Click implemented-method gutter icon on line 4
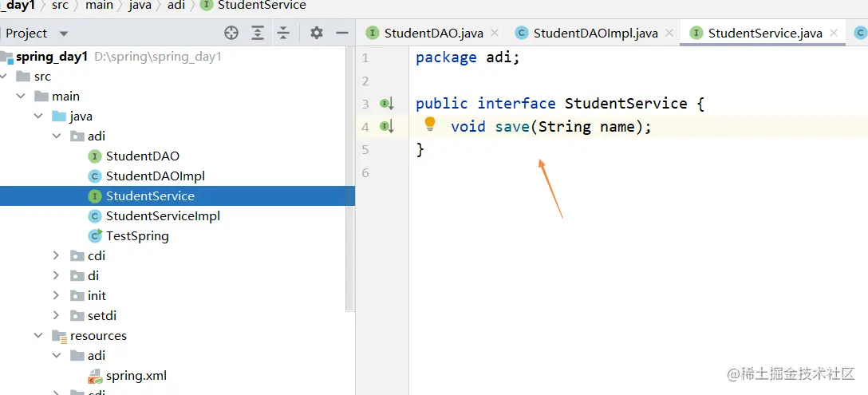Screen dimensions: 868x395 coord(386,127)
